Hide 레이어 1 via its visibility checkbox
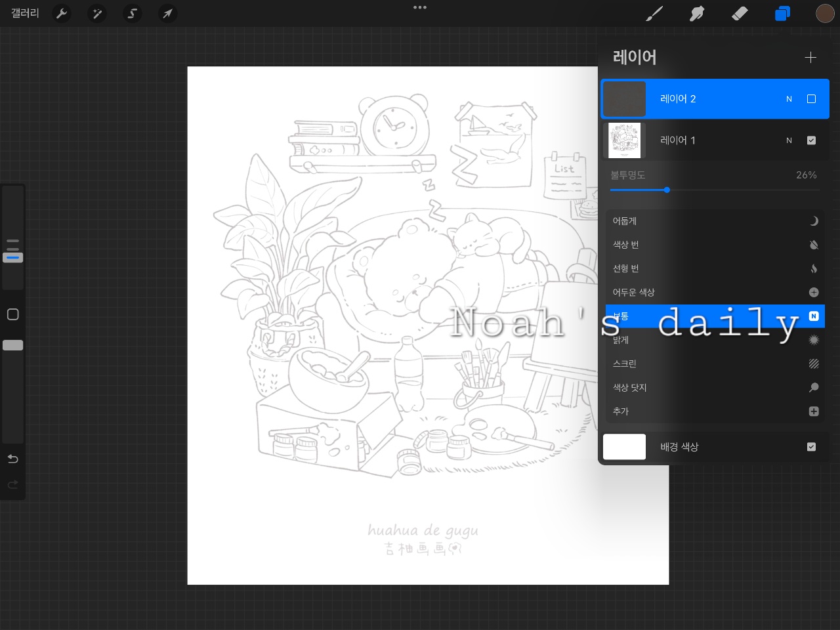 click(x=811, y=140)
